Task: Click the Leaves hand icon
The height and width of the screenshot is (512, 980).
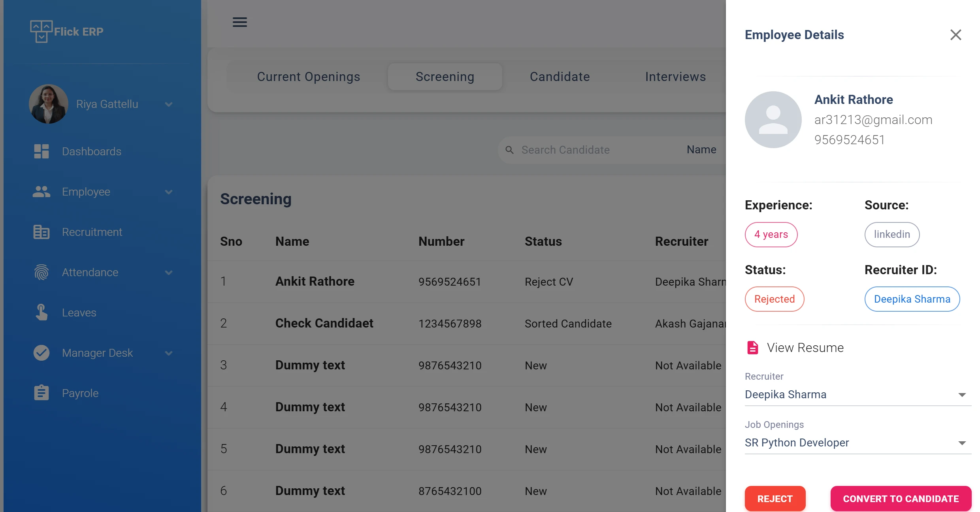Action: pos(41,312)
